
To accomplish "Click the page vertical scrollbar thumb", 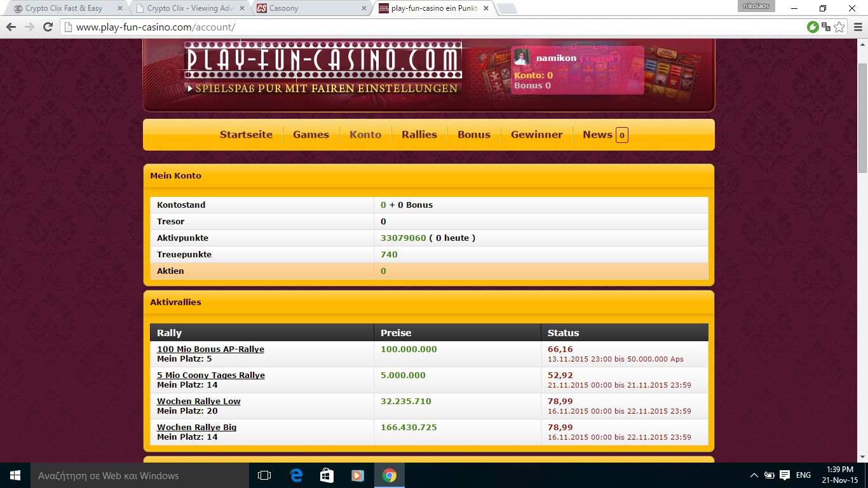I will [862, 118].
